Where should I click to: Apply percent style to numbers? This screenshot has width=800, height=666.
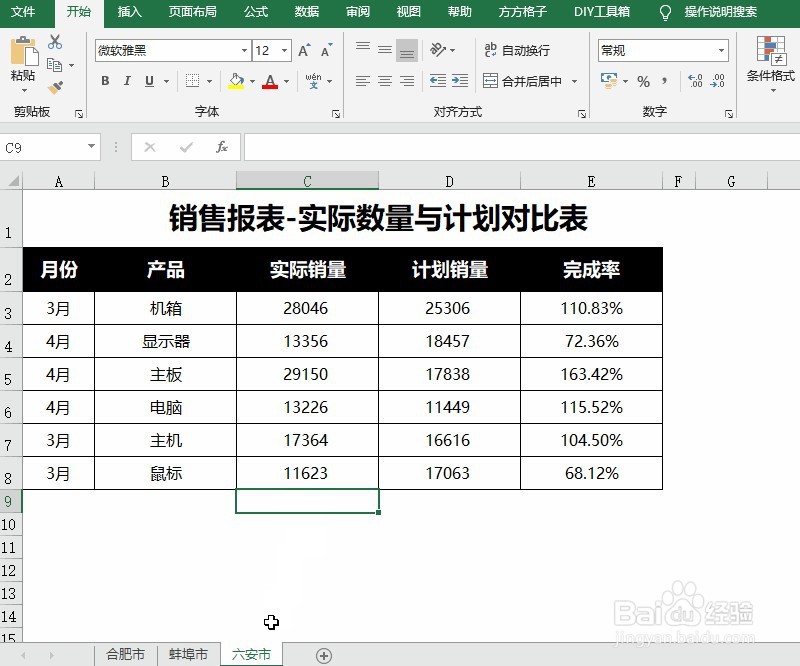coord(643,82)
